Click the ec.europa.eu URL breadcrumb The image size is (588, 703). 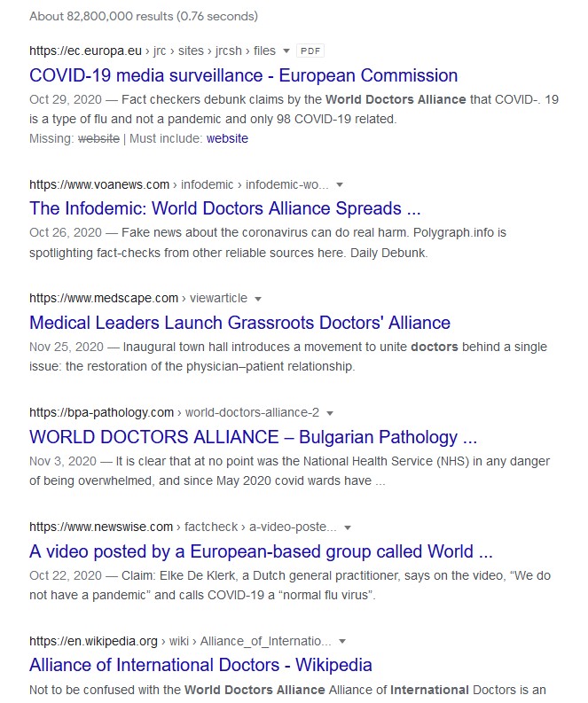coord(153,51)
